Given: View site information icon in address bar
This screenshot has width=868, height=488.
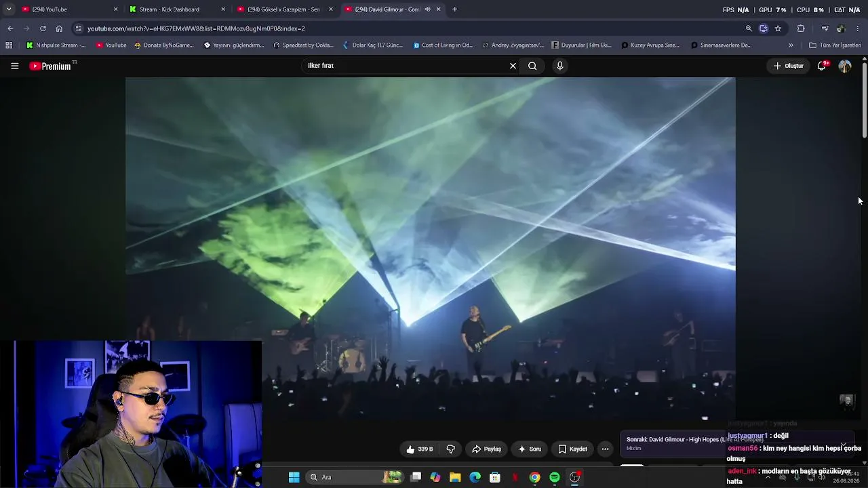Looking at the screenshot, I should (x=79, y=28).
